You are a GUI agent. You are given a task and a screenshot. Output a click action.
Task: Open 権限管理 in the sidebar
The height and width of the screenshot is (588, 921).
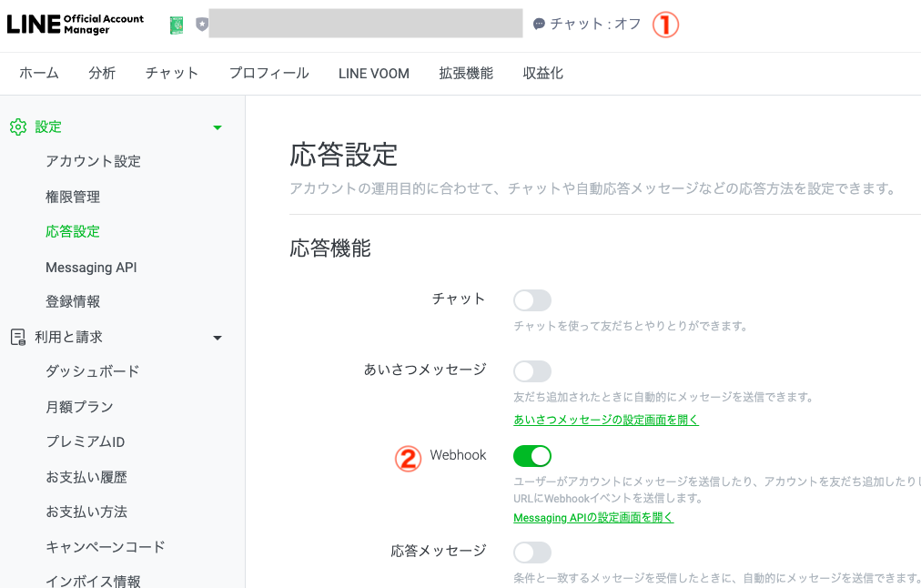pyautogui.click(x=73, y=197)
